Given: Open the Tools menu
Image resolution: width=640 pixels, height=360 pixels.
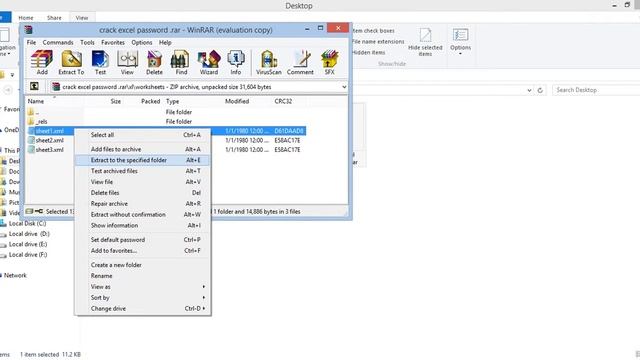Looking at the screenshot, I should click(x=87, y=42).
